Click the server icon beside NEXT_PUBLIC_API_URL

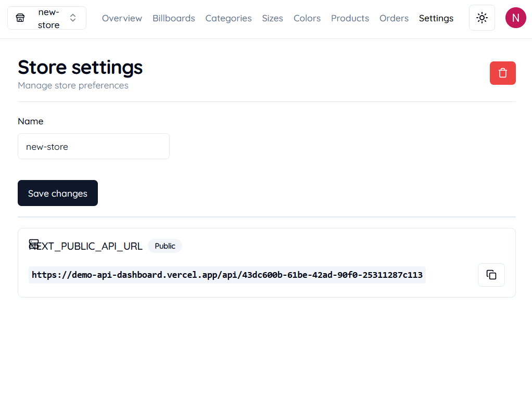tap(34, 244)
